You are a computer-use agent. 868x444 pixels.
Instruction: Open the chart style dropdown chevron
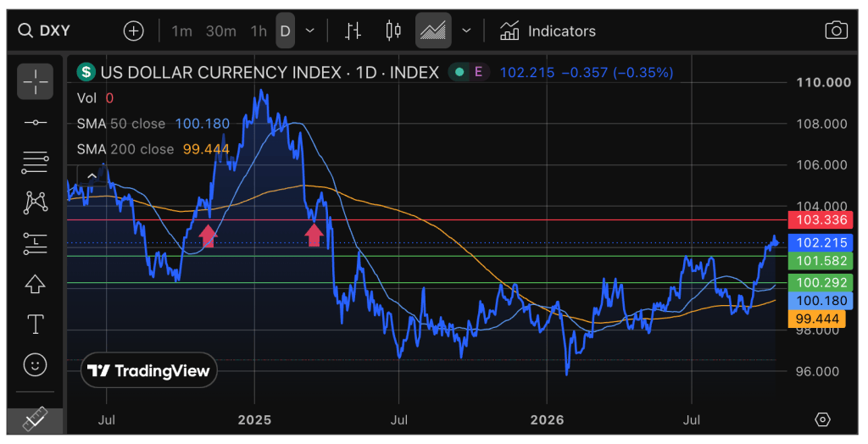pos(467,31)
